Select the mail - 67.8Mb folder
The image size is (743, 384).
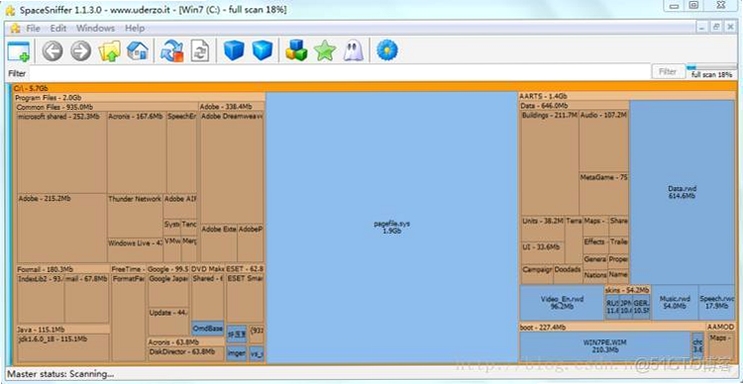tap(87, 299)
